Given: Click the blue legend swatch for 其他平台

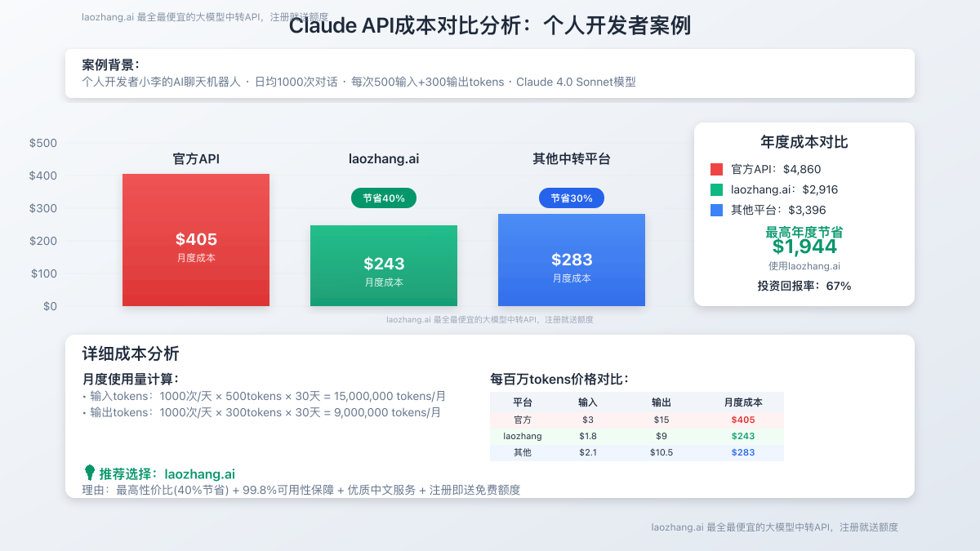Looking at the screenshot, I should 717,210.
